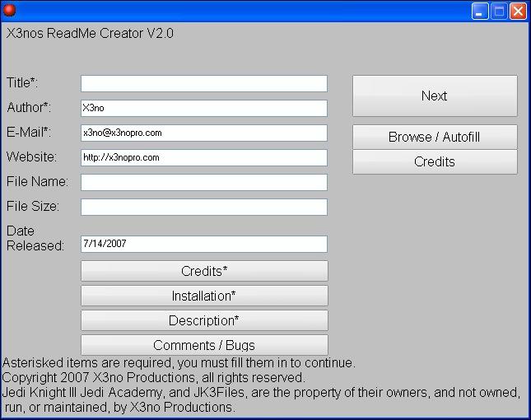Select the E-Mail input field

tap(204, 133)
